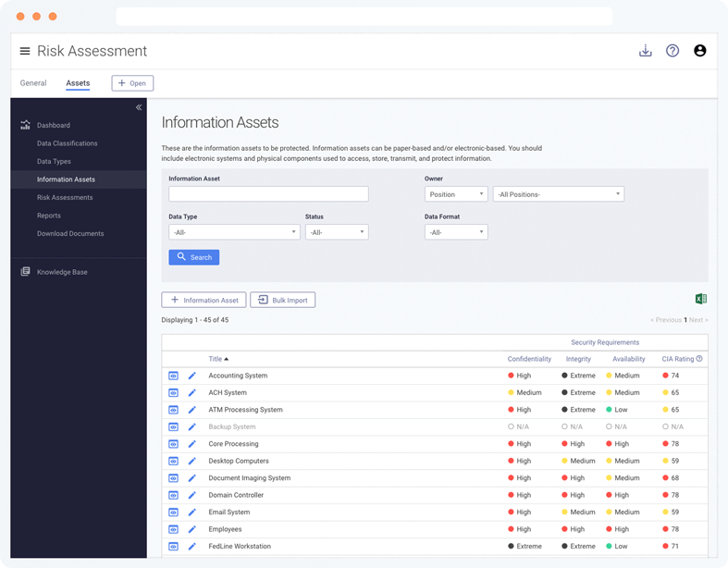Click the CIA Rating help icon
728x568 pixels.
tap(699, 359)
